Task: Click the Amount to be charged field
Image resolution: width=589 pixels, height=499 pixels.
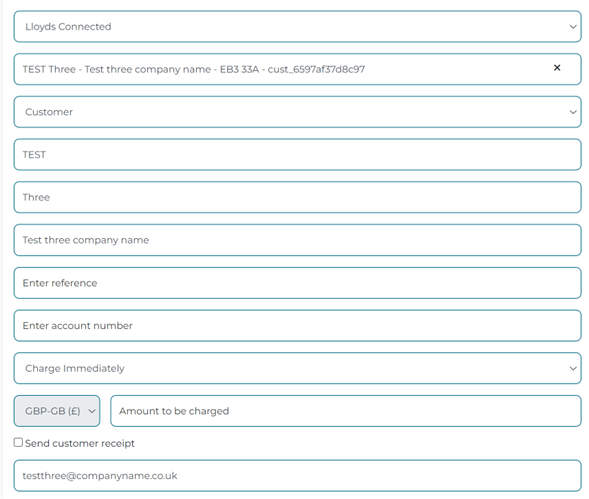Action: click(346, 411)
